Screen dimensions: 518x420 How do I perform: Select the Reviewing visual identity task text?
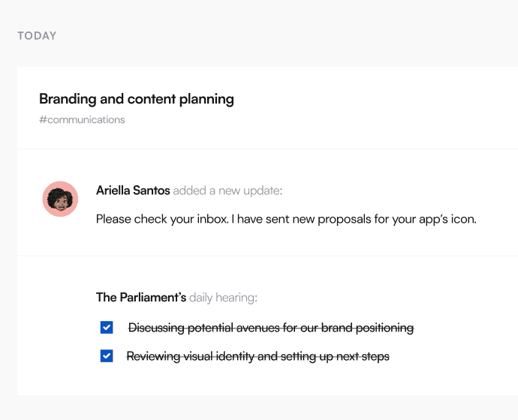258,356
